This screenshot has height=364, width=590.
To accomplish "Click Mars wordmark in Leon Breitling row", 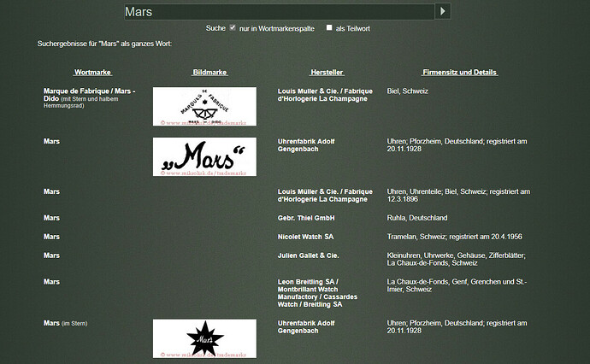I will [x=51, y=282].
